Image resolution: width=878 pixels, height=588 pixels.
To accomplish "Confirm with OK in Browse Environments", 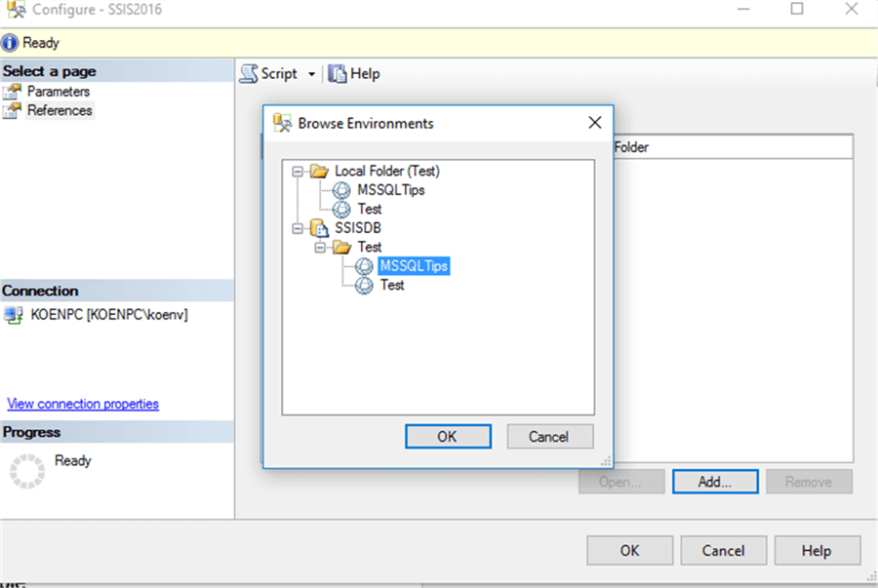I will pos(448,437).
